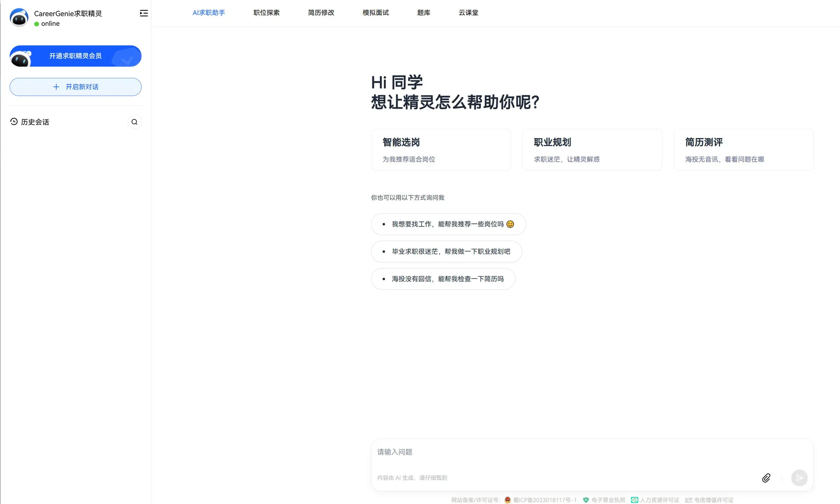Switch to the 简历修改 tab
Viewport: 840px width, 504px height.
(321, 13)
